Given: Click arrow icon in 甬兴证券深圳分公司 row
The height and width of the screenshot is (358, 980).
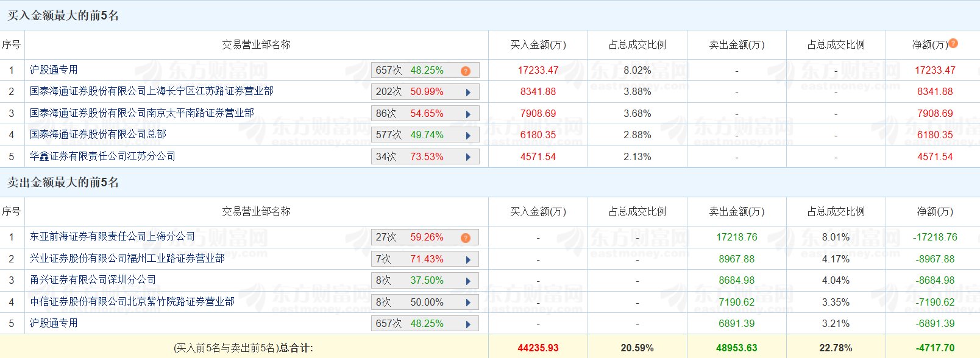Looking at the screenshot, I should click(x=468, y=281).
